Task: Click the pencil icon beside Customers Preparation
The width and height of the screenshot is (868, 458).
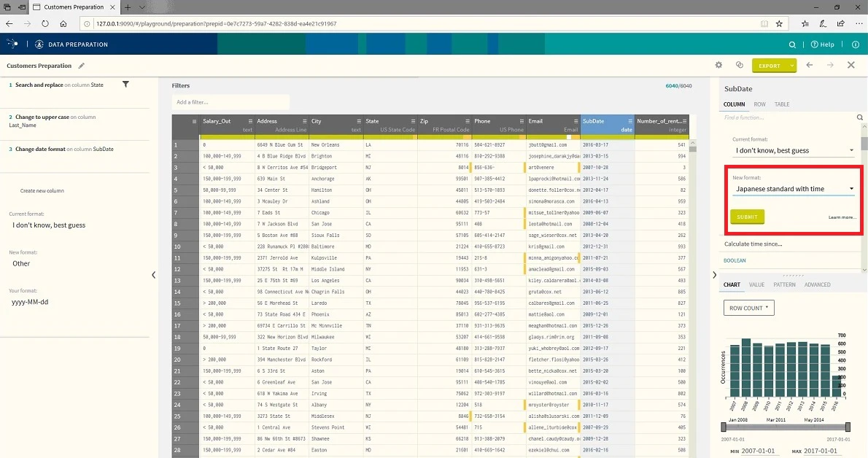Action: (x=82, y=66)
